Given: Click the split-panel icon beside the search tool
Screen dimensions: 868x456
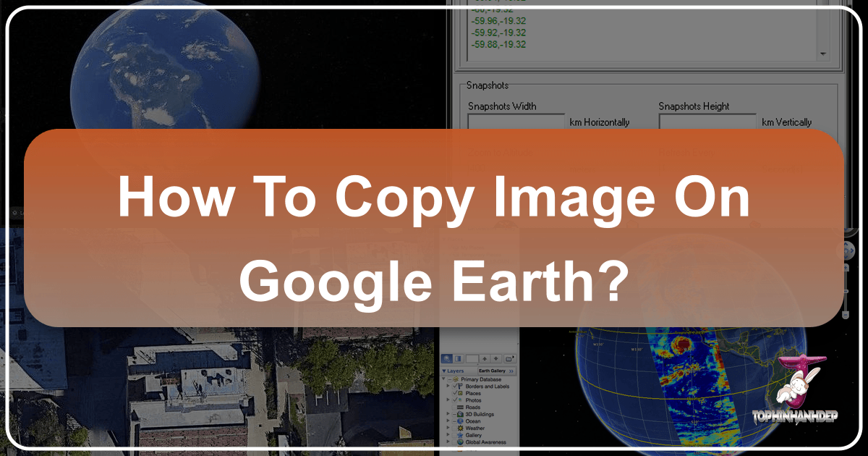Looking at the screenshot, I should (458, 358).
